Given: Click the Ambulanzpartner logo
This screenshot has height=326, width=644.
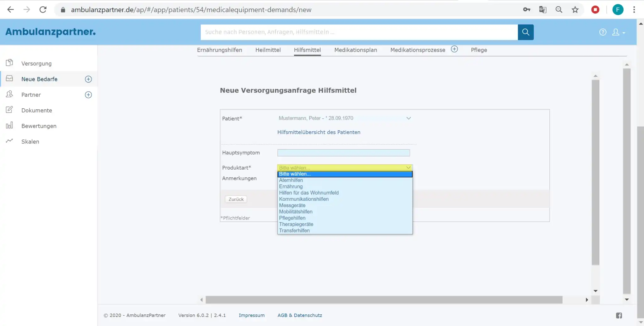Looking at the screenshot, I should (x=51, y=32).
